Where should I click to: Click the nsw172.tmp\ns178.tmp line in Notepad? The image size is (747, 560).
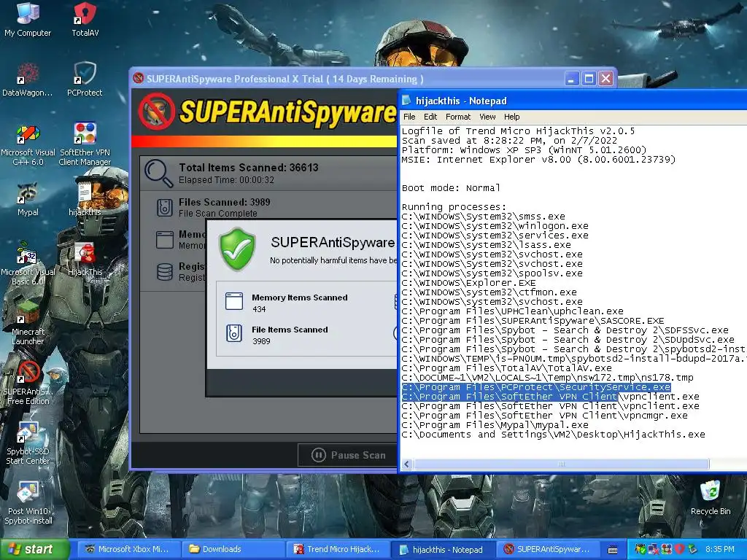click(547, 378)
